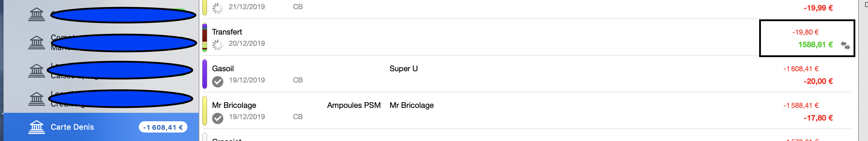
Task: Click the multicolor category bar on Transfert row
Action: coord(205,37)
